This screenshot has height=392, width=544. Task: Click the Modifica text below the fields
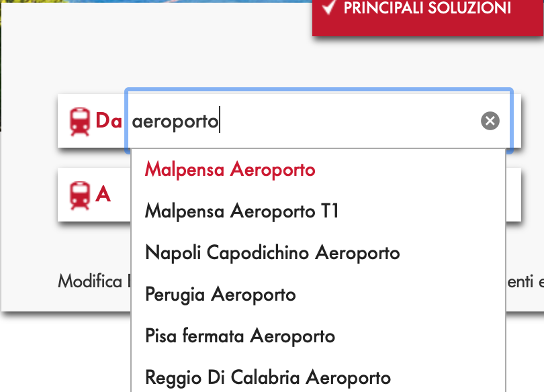(x=91, y=281)
